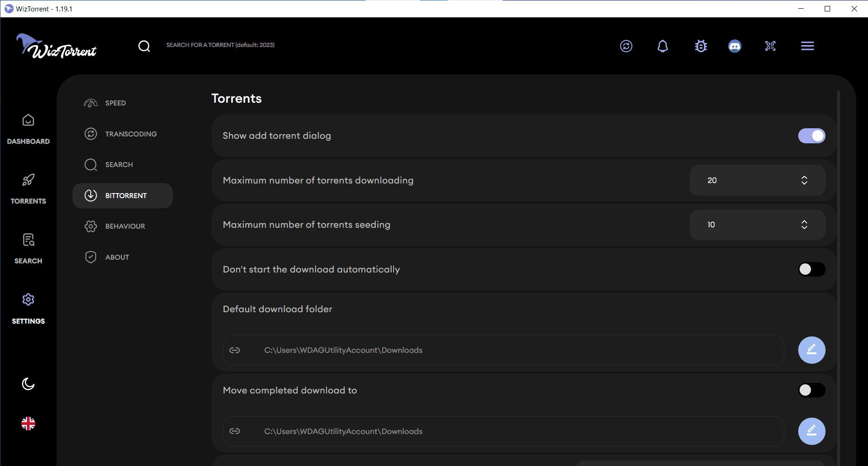
Task: Open the notifications bell
Action: click(x=663, y=46)
